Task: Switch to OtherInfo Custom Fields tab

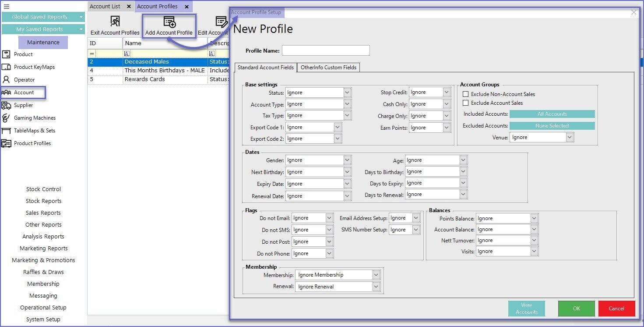Action: click(328, 68)
